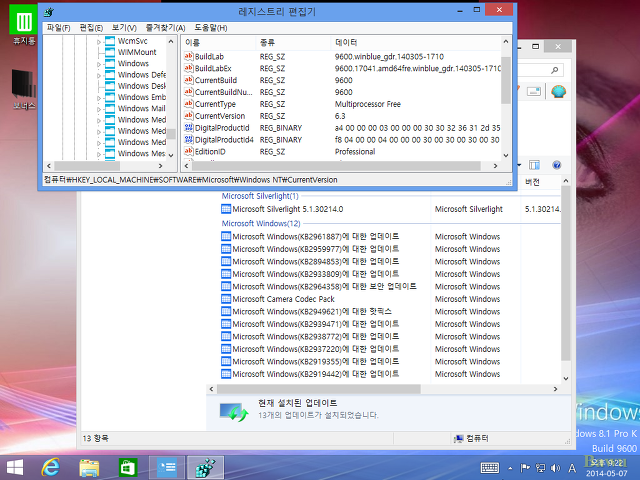The height and width of the screenshot is (480, 640).
Task: Expand the Windows registry key
Action: click(99, 64)
